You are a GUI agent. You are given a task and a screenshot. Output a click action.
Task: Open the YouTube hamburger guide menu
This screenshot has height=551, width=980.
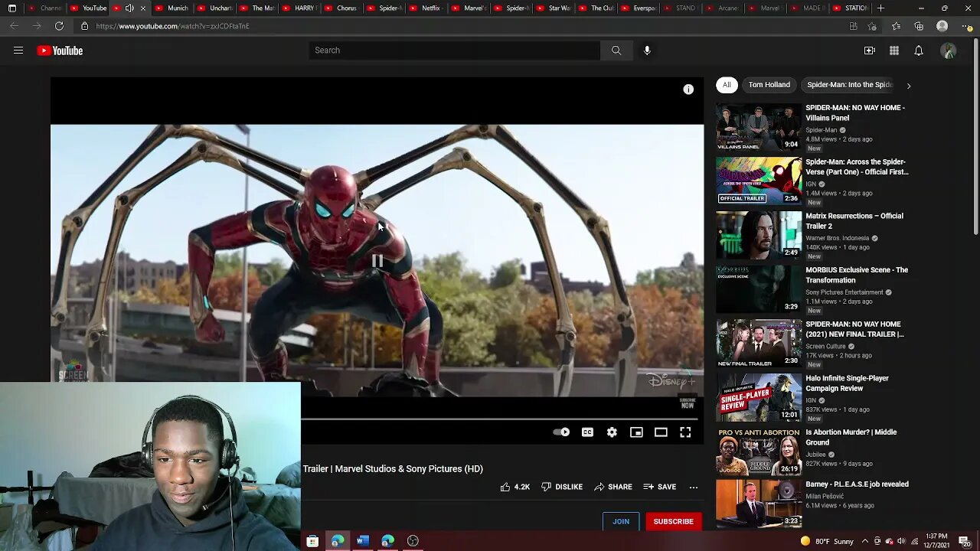coord(18,51)
